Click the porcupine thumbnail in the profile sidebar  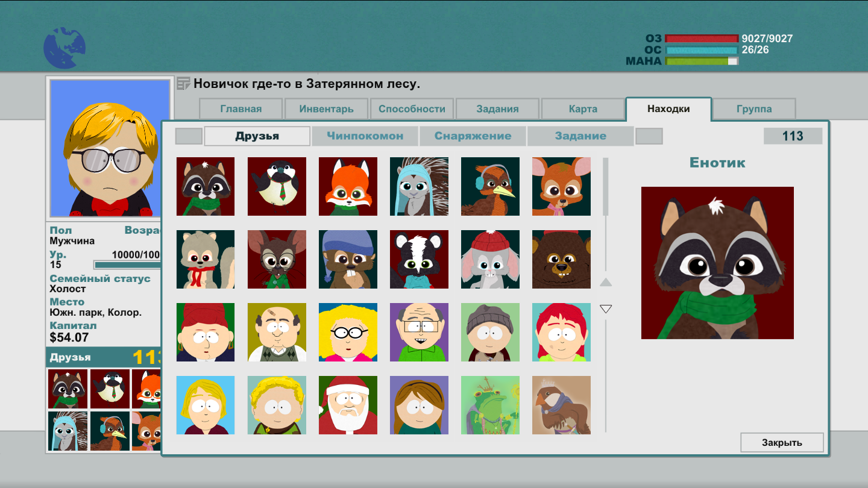pyautogui.click(x=68, y=431)
